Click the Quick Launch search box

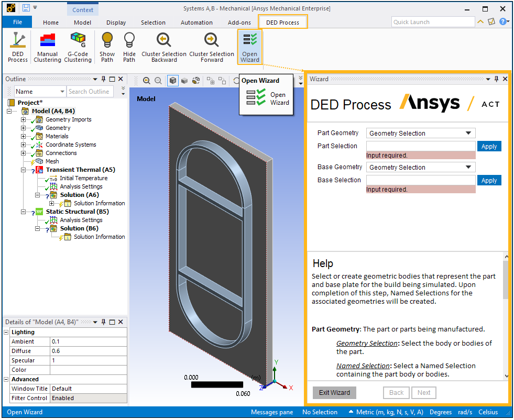[x=433, y=22]
